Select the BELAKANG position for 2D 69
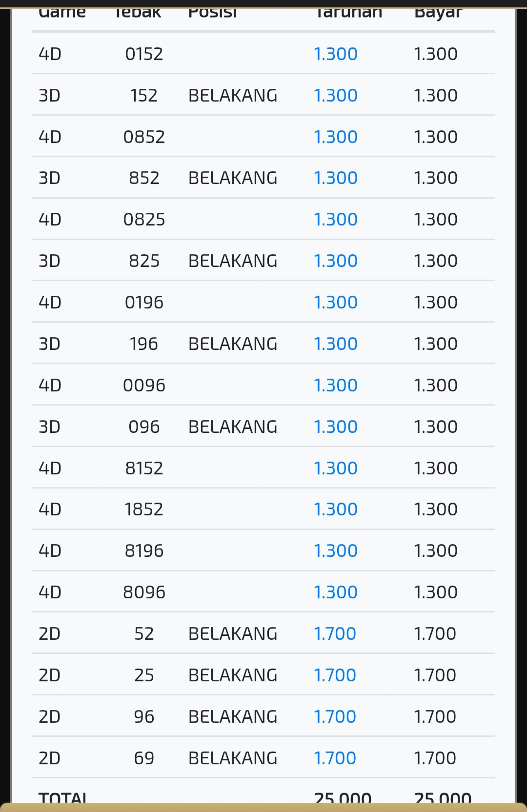The width and height of the screenshot is (527, 812). tap(233, 758)
